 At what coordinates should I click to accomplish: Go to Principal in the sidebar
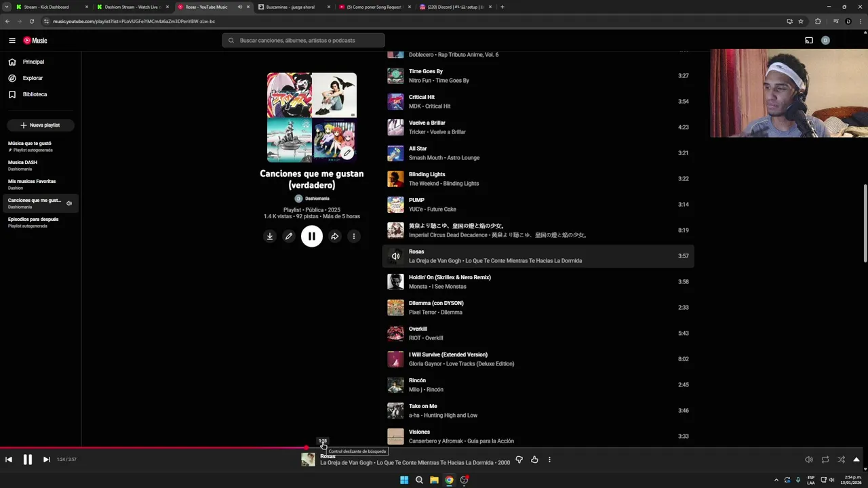pos(40,62)
